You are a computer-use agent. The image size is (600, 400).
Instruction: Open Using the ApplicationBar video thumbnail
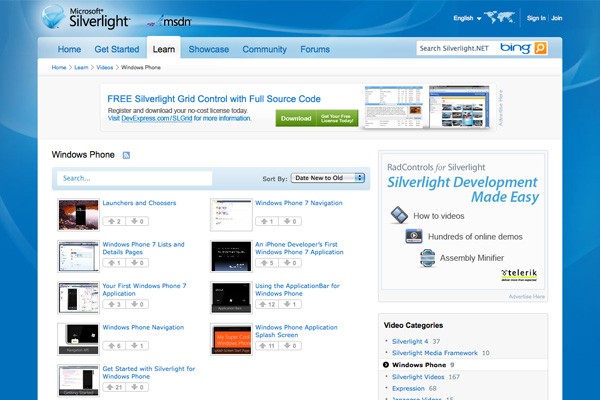[231, 297]
